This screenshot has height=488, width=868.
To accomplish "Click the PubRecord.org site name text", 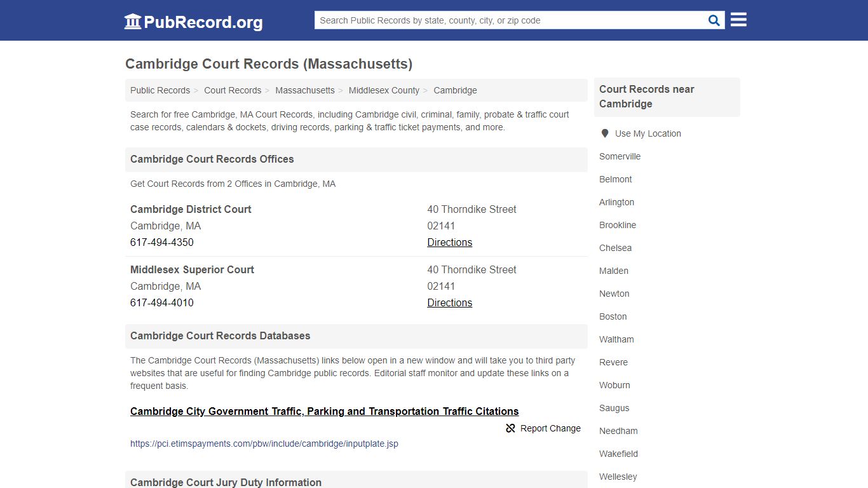I will tap(203, 22).
